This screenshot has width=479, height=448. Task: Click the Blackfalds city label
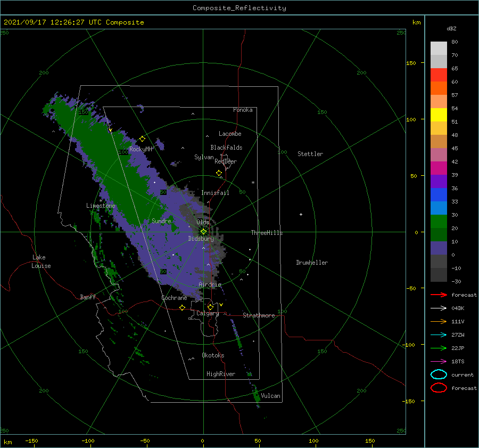point(226,148)
